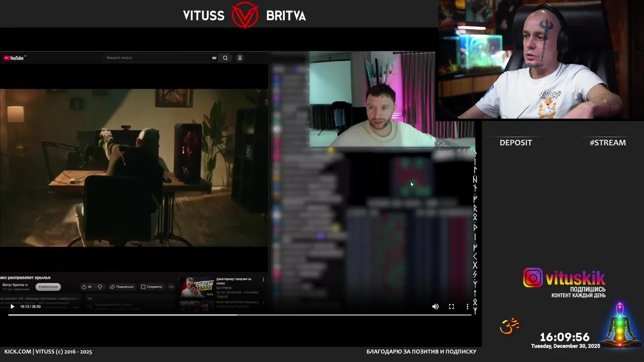
Task: Click the 'vituskik' Instagram handle
Action: click(576, 278)
